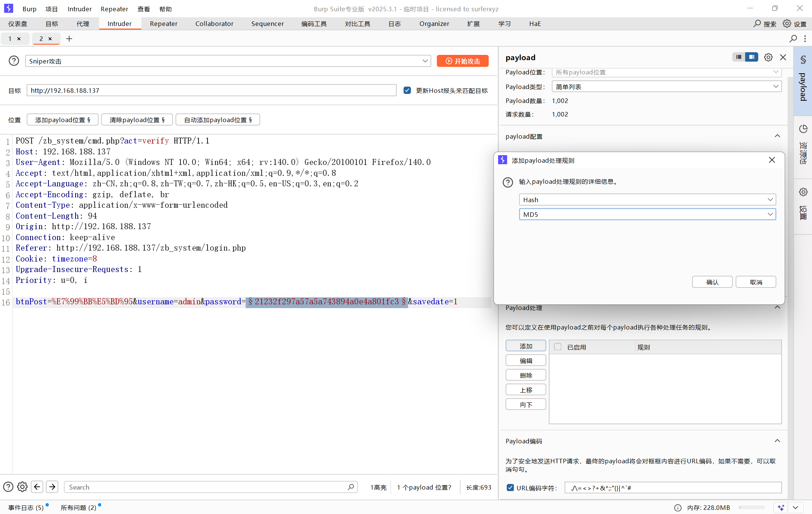The height and width of the screenshot is (514, 812).
Task: Open payload panel settings gear icon
Action: pyautogui.click(x=768, y=57)
